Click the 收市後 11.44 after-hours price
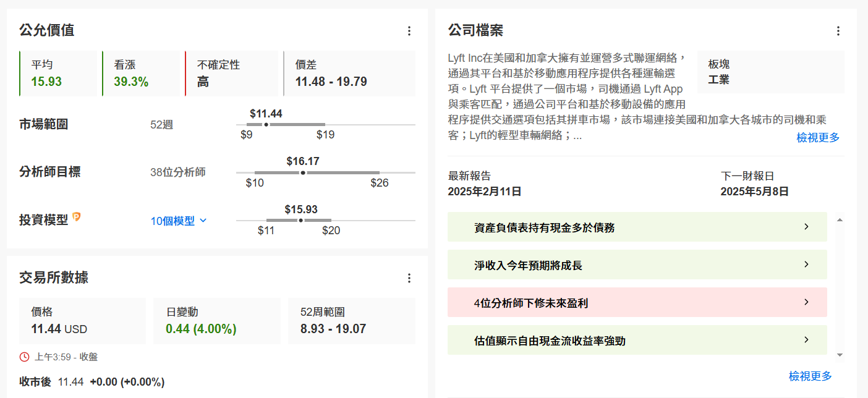The height and width of the screenshot is (398, 868). (70, 382)
